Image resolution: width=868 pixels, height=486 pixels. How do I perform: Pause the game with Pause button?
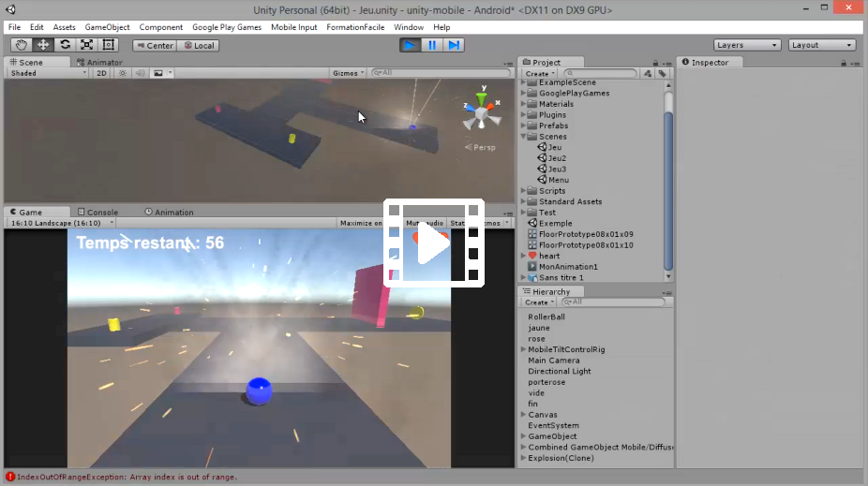click(x=432, y=45)
